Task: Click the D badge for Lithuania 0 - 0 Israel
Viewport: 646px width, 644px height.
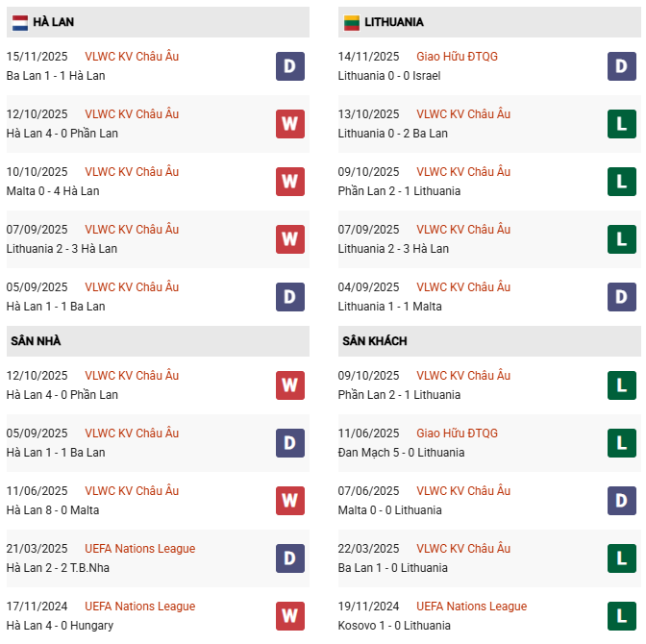Action: tap(622, 65)
